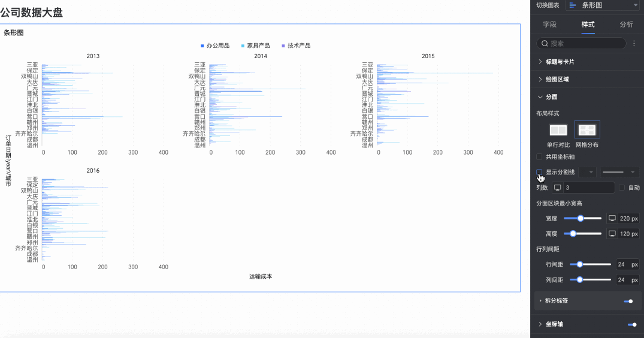Click the 办公用品 legend marker

point(202,46)
